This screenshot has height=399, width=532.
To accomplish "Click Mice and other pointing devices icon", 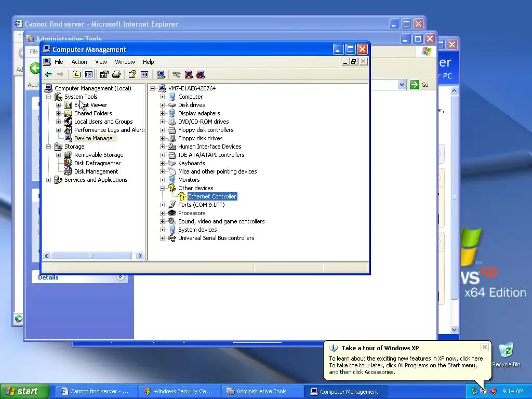I will click(172, 171).
